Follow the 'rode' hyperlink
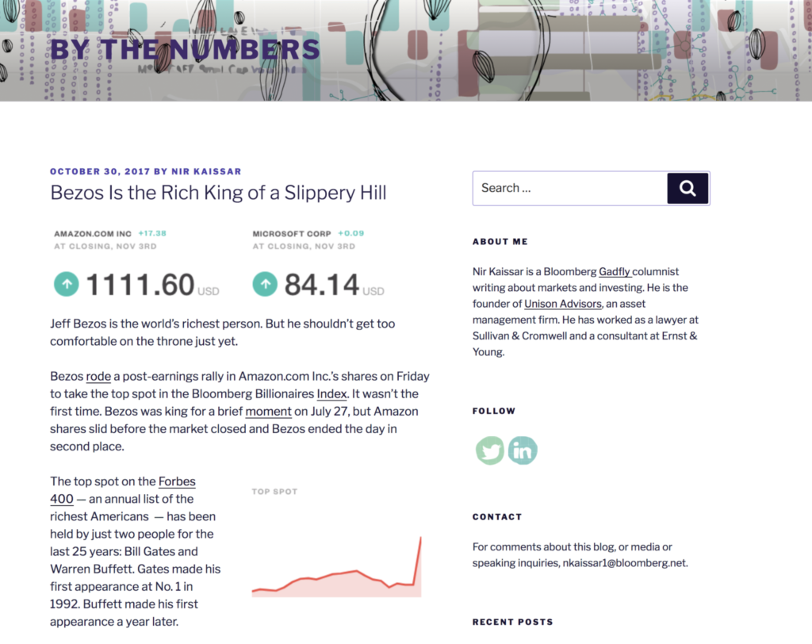Image resolution: width=812 pixels, height=644 pixels. (98, 377)
